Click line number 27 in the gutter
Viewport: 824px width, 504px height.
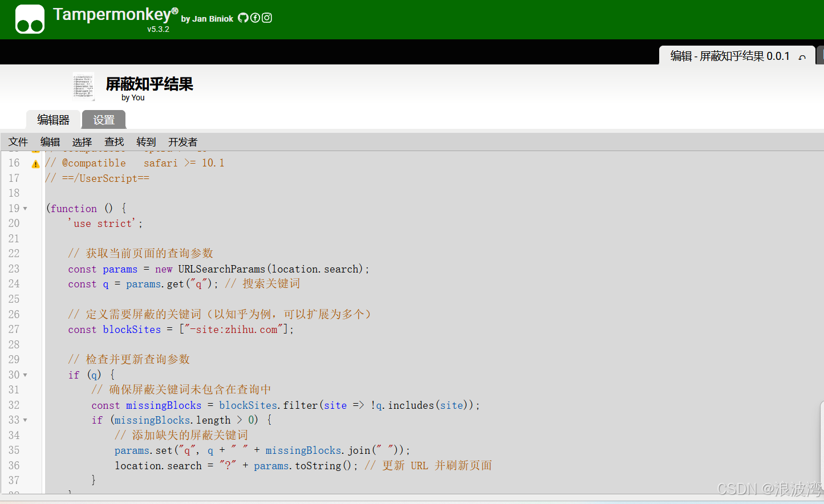(x=14, y=329)
